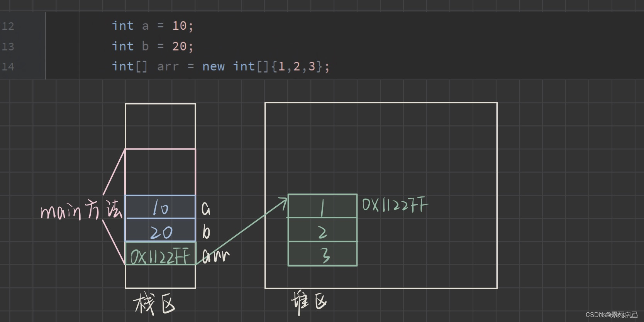
Task: Click the 'new' keyword on line 14
Action: pos(214,66)
